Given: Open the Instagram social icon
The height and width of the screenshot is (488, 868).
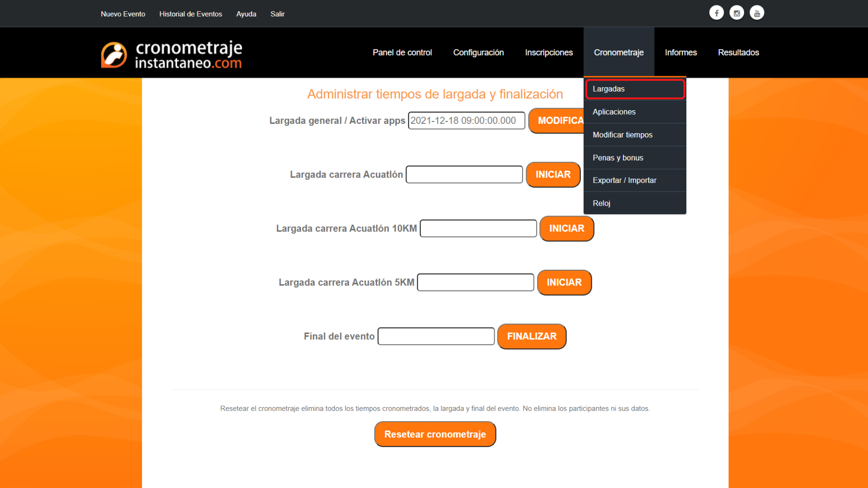Looking at the screenshot, I should tap(736, 13).
